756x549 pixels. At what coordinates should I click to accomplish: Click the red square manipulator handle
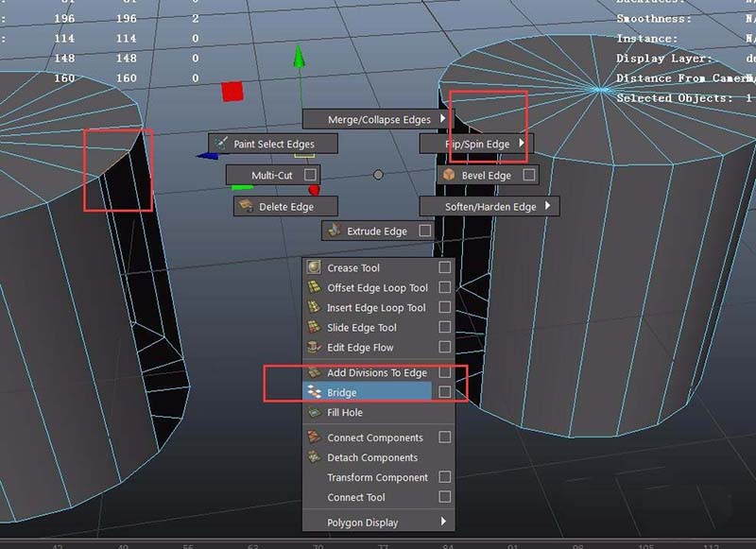click(x=232, y=92)
